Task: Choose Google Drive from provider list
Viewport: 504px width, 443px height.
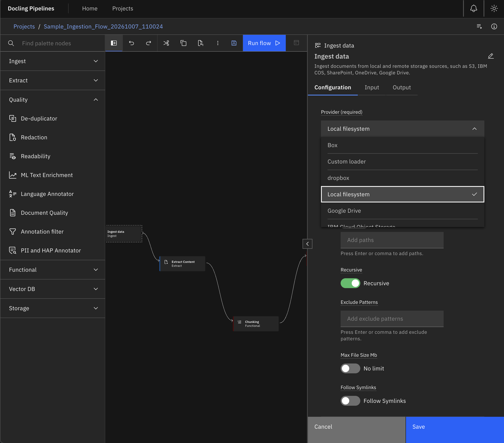Action: [402, 211]
